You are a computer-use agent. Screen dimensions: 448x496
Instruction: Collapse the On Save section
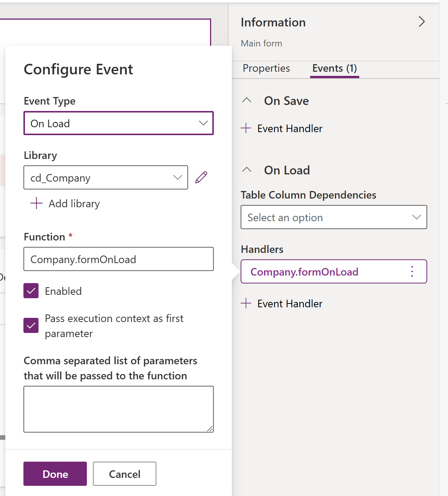tap(247, 100)
